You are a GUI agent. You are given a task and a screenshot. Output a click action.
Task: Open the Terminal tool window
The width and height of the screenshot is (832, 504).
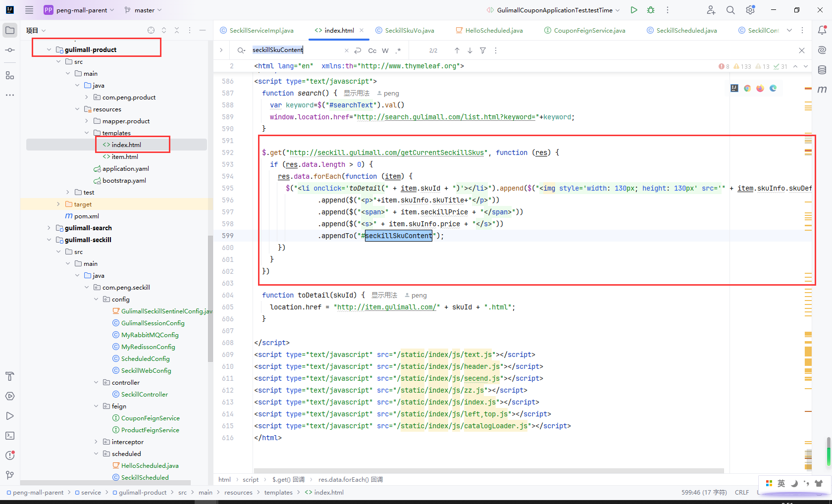point(10,436)
